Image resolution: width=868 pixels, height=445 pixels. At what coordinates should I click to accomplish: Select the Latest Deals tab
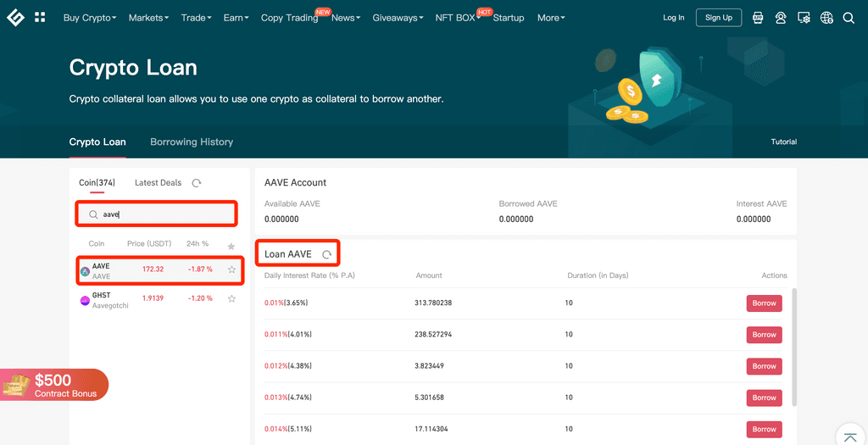(x=158, y=182)
